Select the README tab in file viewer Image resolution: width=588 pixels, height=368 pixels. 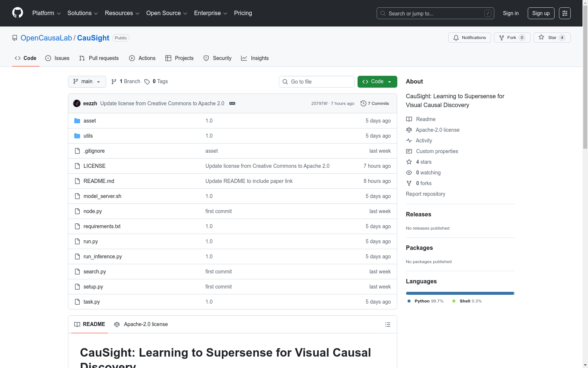[90, 324]
